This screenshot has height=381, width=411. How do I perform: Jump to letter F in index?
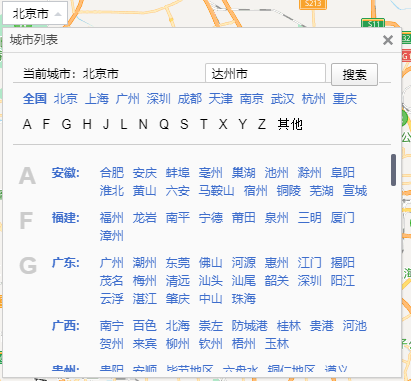coord(46,124)
